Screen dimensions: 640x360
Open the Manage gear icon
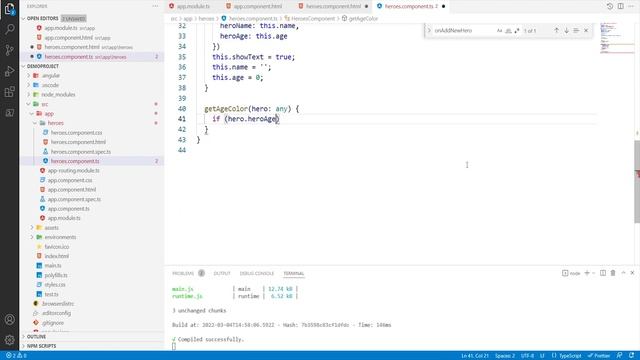click(9, 339)
